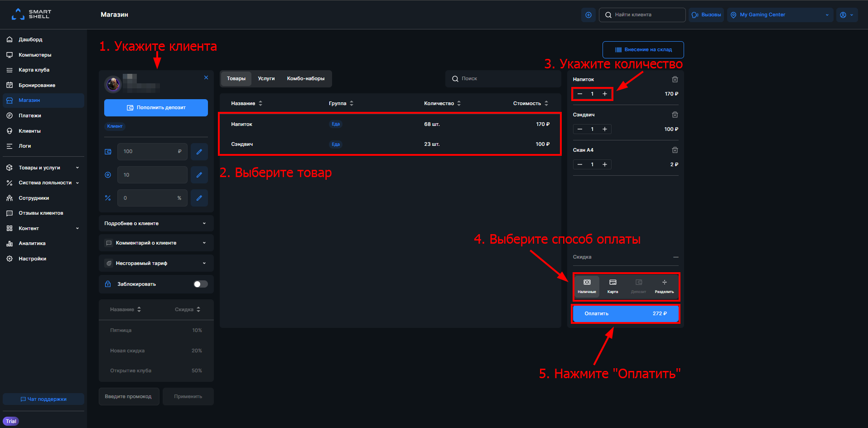Choose Карта payment method
This screenshot has width=868, height=428.
612,286
